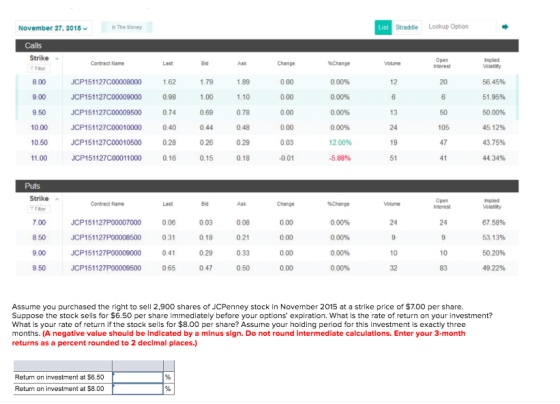This screenshot has height=404, width=560.
Task: Click open interest 105 in calls table
Action: click(x=443, y=127)
